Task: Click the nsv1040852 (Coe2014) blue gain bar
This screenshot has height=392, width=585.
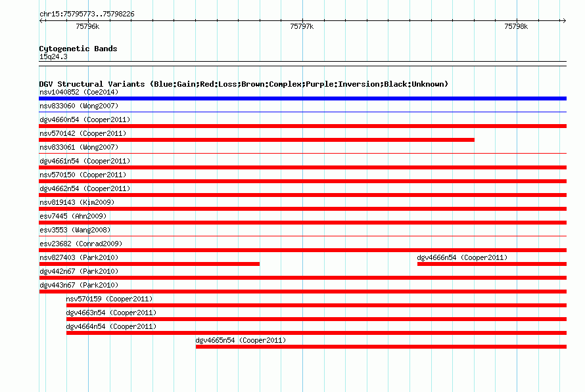Action: (302, 98)
